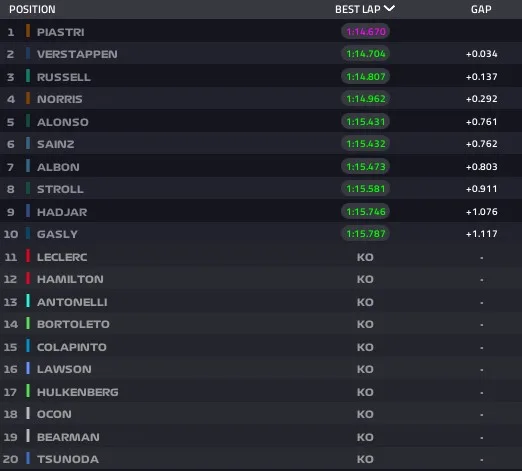This screenshot has width=522, height=471.
Task: Select the RUSSELL driver row name
Action: (64, 77)
